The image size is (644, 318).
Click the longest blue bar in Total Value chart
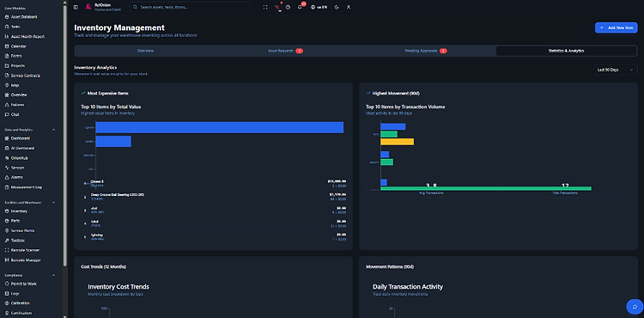[x=220, y=127]
